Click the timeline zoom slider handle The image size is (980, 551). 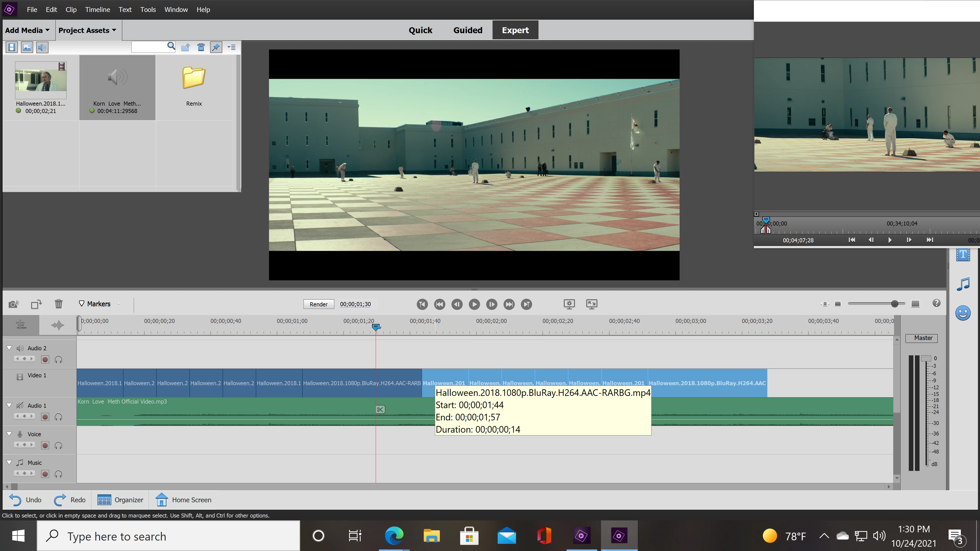[x=895, y=304]
